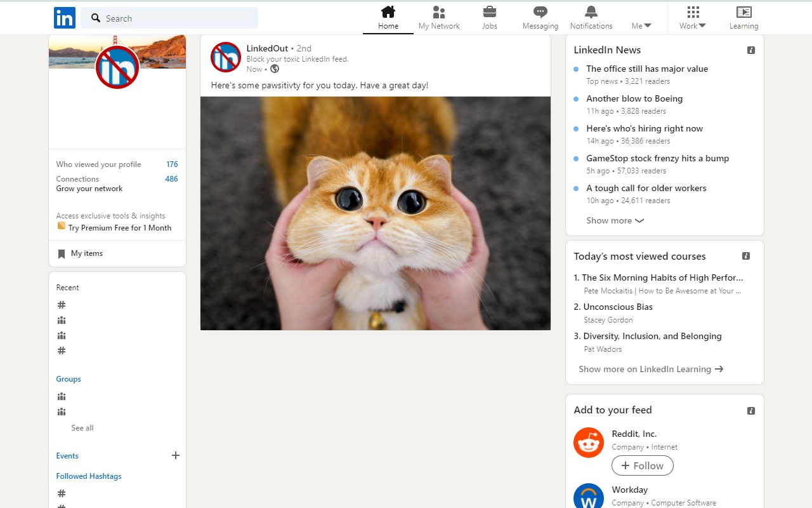Click the LinkedIn logo icon

[x=65, y=18]
